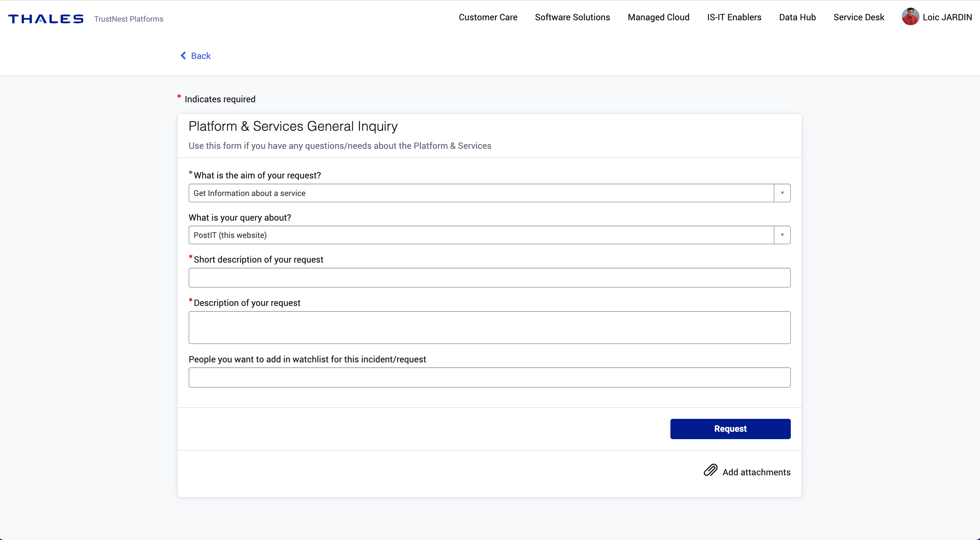Open Loic JARDIN avatar picture
This screenshot has width=980, height=540.
tap(910, 17)
